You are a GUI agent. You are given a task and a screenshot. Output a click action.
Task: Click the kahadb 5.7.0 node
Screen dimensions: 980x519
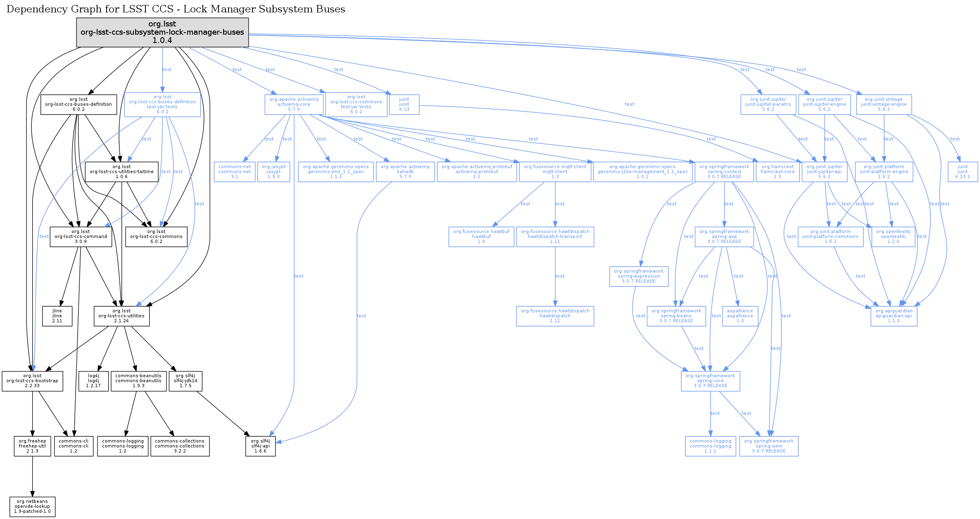405,172
